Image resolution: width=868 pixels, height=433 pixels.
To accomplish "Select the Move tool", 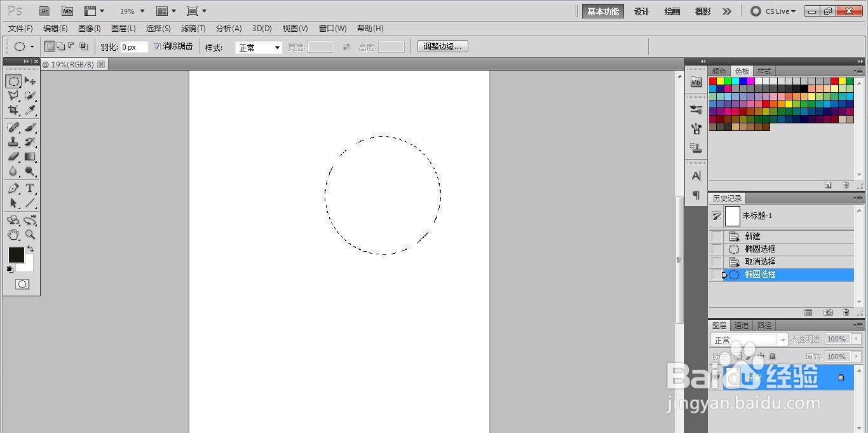I will click(30, 81).
